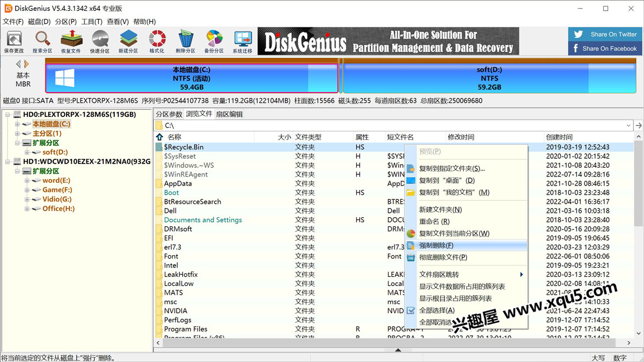Click the Twitter bird icon

click(578, 34)
